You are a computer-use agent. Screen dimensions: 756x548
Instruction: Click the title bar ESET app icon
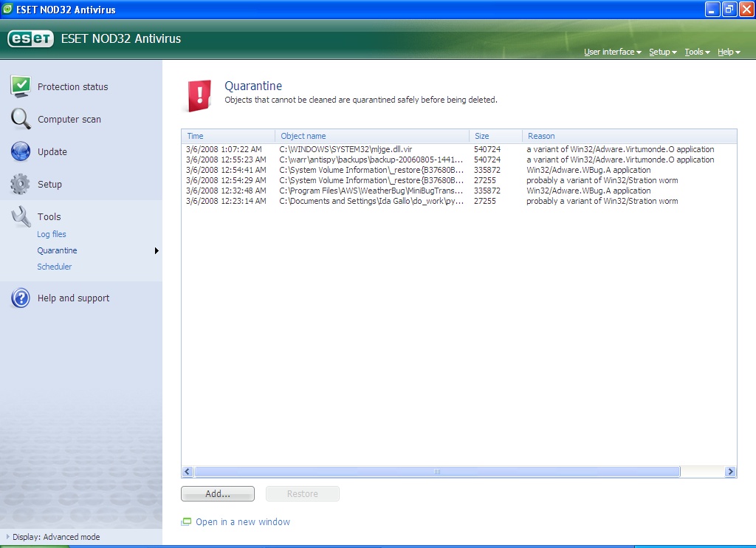point(7,9)
